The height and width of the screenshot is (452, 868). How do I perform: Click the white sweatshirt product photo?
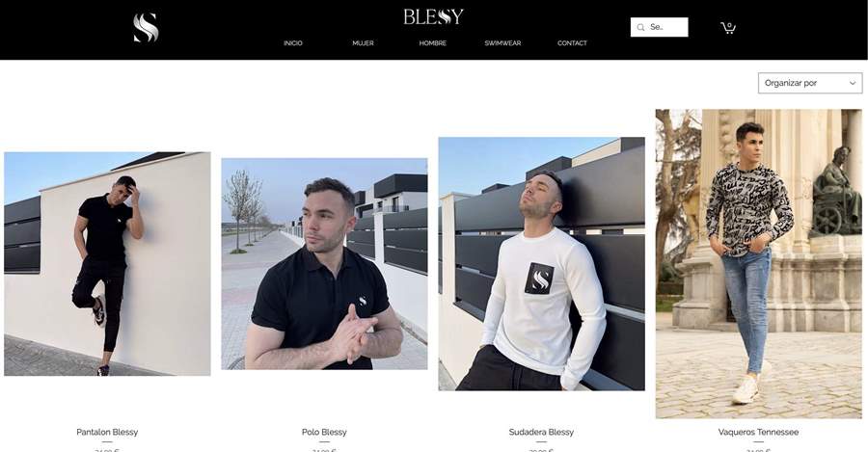click(541, 264)
